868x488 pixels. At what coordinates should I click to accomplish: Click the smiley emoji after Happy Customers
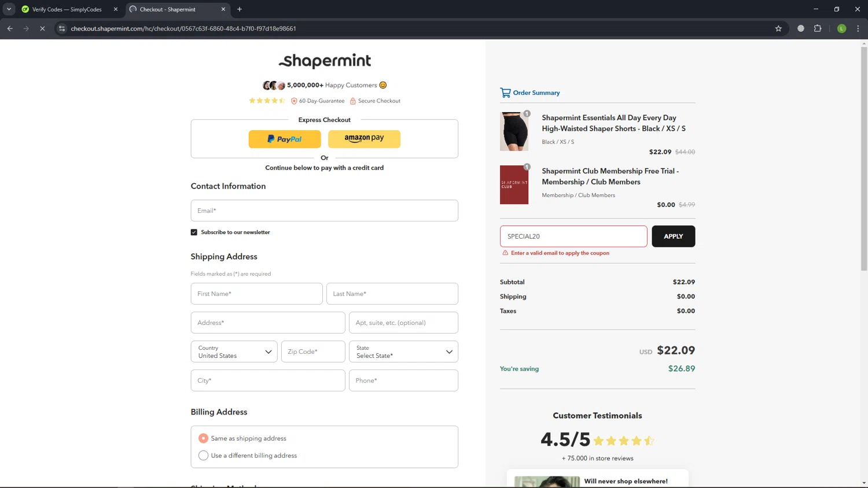(383, 85)
